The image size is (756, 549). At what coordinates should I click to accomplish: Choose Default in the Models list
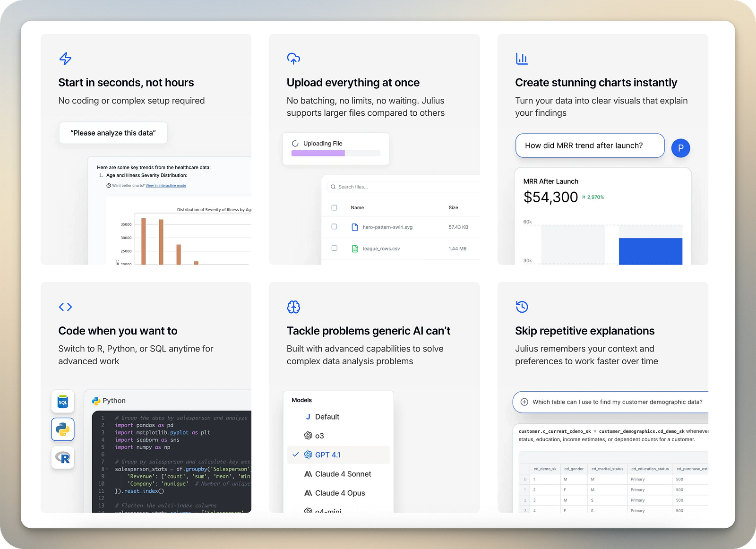point(338,417)
